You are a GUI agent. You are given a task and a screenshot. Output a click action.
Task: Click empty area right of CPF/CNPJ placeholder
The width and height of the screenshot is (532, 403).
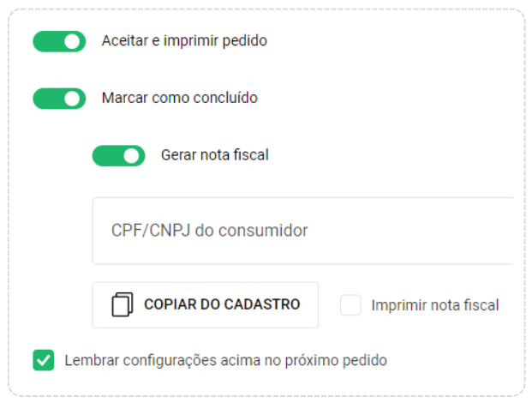(x=420, y=231)
